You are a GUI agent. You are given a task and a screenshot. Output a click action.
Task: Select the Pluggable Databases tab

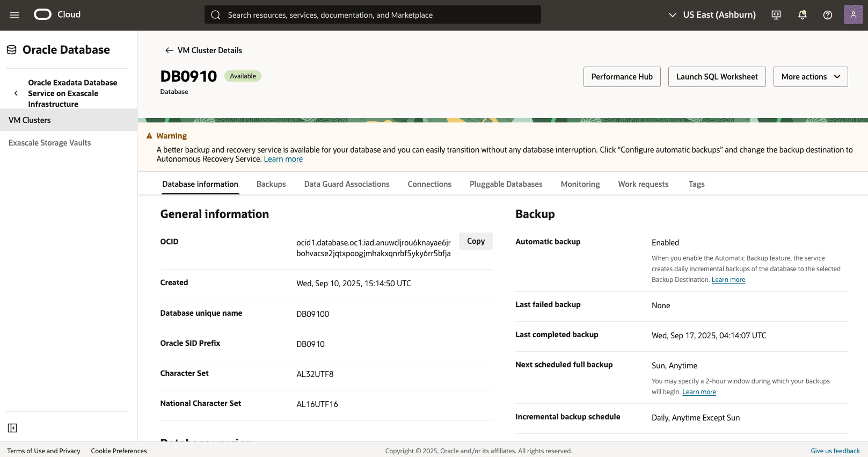tap(506, 184)
